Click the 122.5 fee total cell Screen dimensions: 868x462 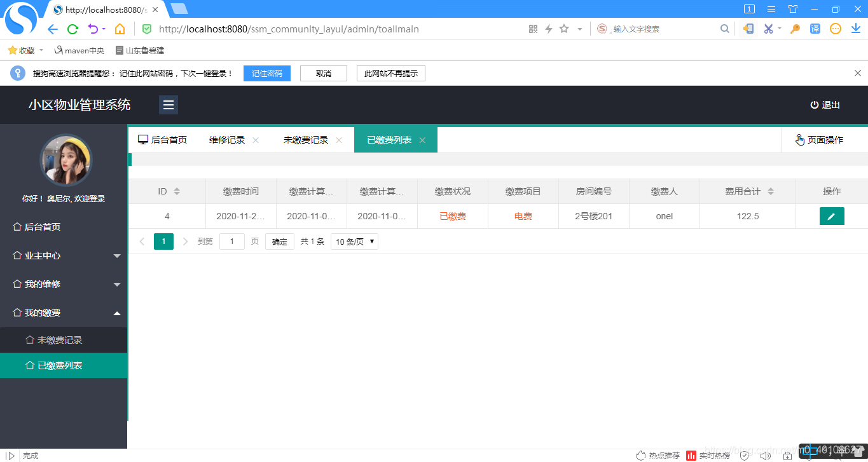pos(748,216)
